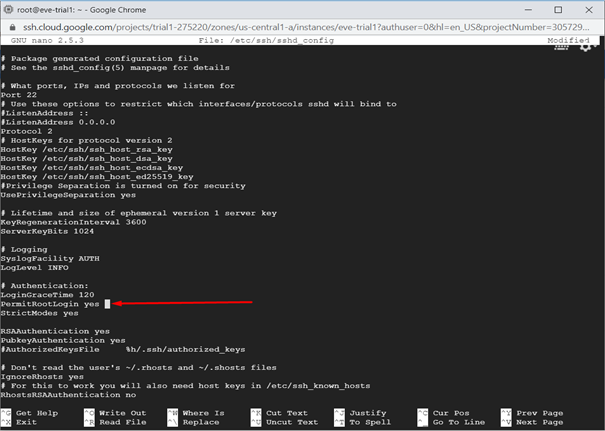Click the 'KeyRegenerationInterval 3600' line
This screenshot has height=431, width=605.
pos(73,222)
